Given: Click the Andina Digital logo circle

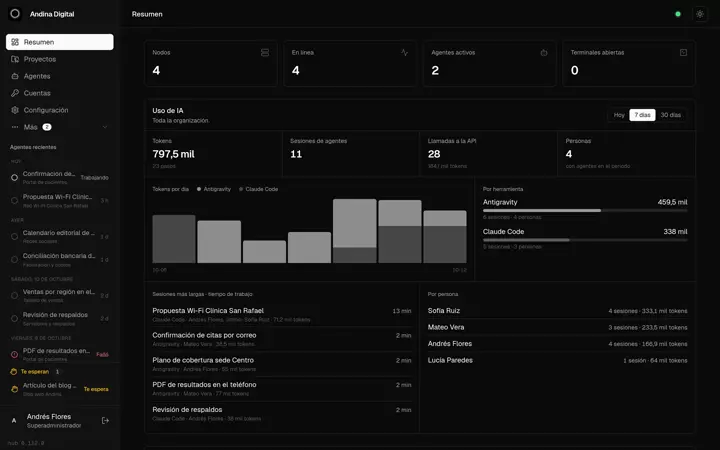Looking at the screenshot, I should click(15, 14).
